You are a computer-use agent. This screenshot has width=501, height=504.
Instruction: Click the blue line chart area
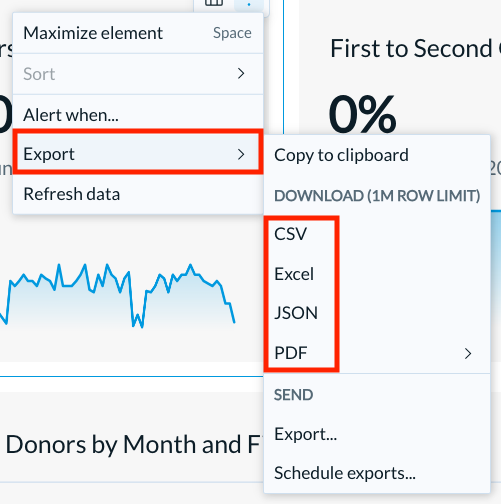[117, 295]
